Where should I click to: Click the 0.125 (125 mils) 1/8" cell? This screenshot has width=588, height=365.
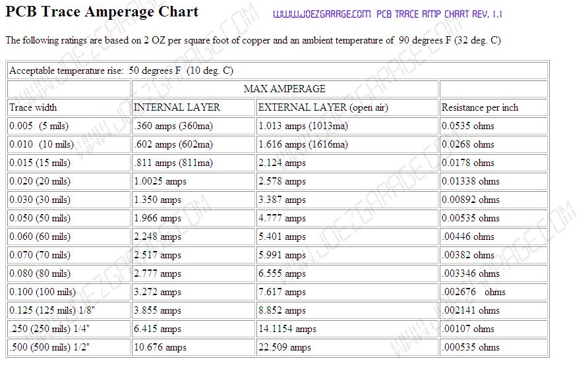point(51,310)
